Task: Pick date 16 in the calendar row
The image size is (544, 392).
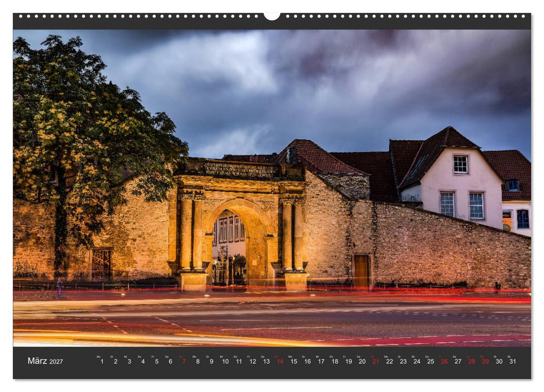Action: pos(308,361)
